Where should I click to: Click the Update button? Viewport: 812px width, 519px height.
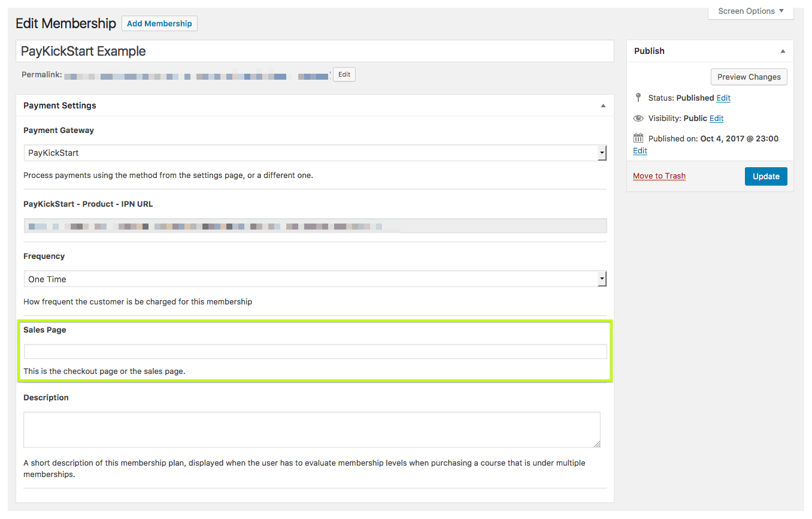766,176
